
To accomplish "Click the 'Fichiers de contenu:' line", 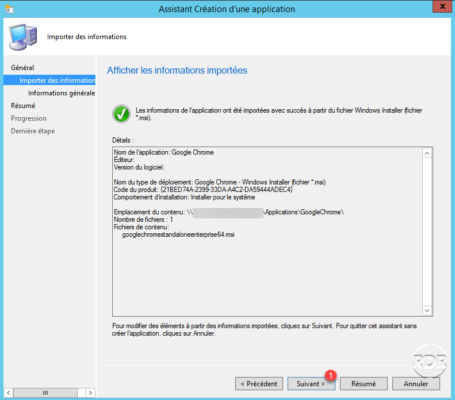I will [141, 227].
